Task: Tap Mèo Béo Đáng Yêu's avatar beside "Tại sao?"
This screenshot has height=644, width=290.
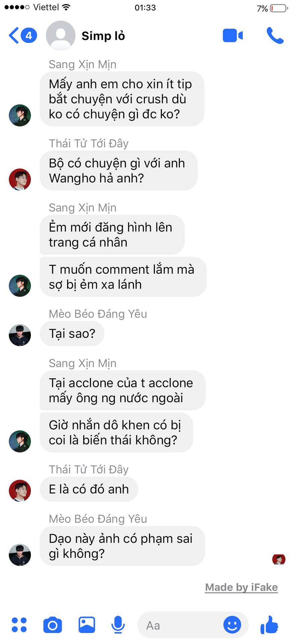Action: (20, 335)
